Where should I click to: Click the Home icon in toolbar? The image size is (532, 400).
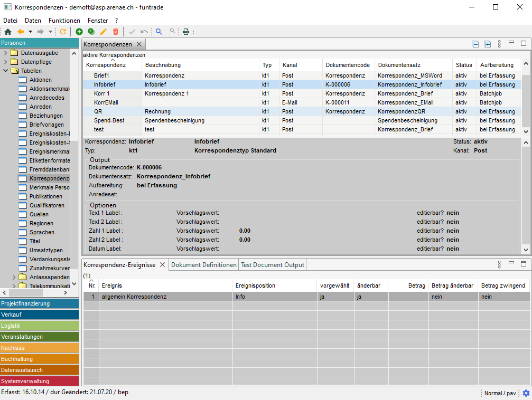(x=8, y=32)
